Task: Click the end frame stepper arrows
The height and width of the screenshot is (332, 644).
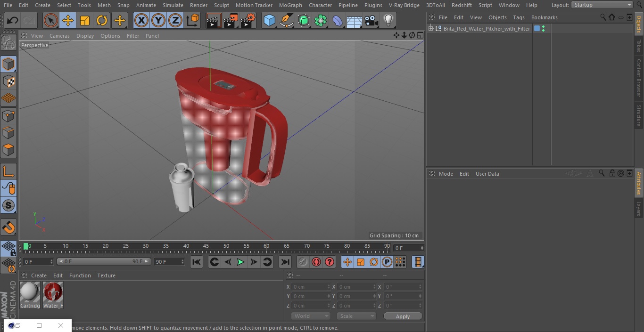Action: [x=182, y=261]
